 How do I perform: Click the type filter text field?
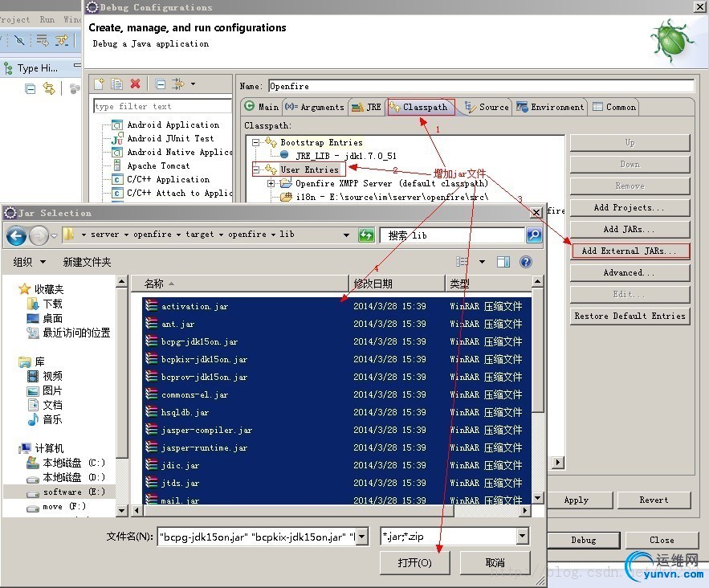[162, 106]
